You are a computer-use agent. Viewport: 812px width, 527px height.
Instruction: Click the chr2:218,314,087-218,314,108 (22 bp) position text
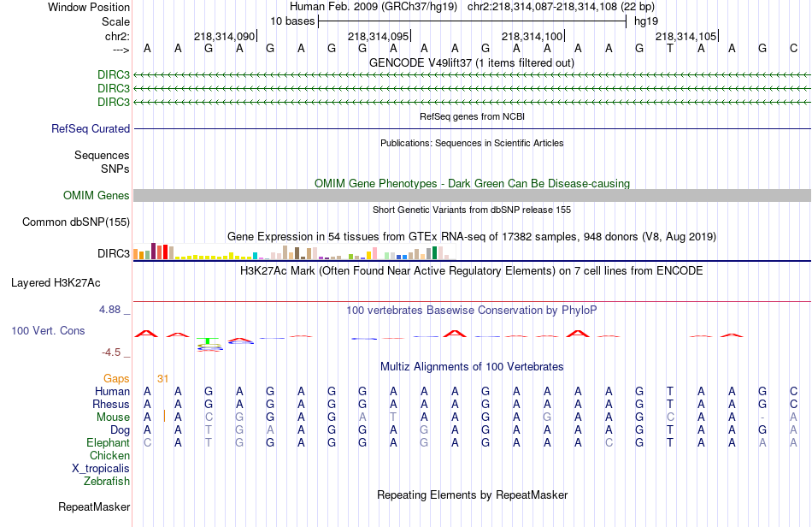[561, 7]
